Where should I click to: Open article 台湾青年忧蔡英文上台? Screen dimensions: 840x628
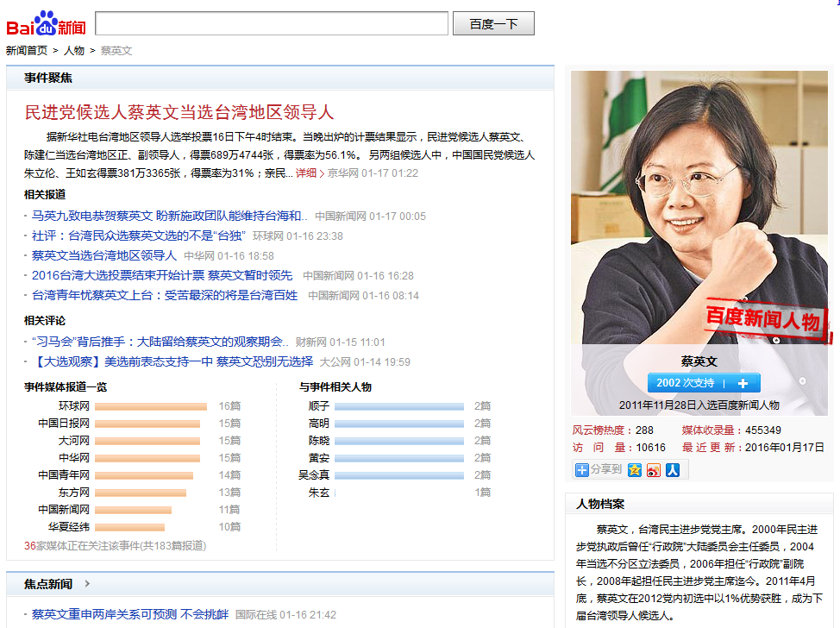[x=165, y=295]
